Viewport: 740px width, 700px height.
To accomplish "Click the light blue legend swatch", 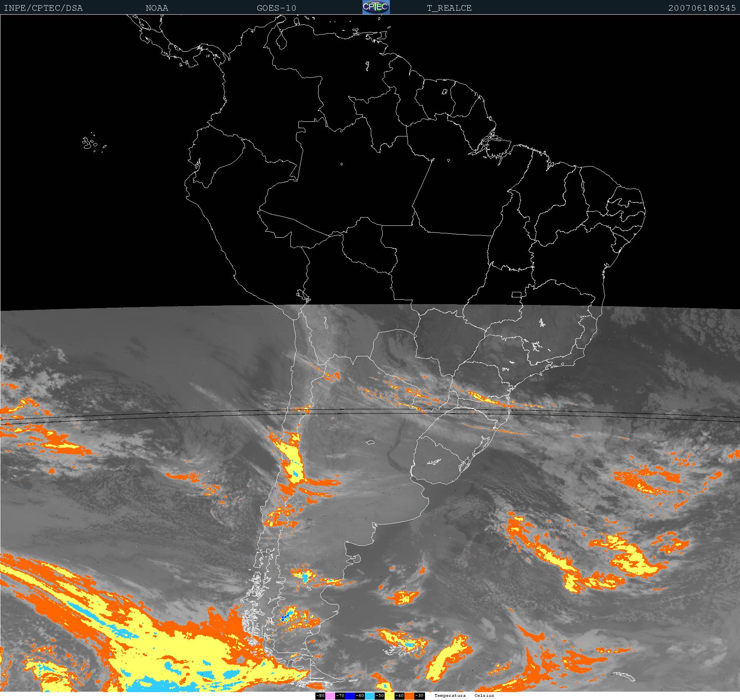I will coord(369,696).
